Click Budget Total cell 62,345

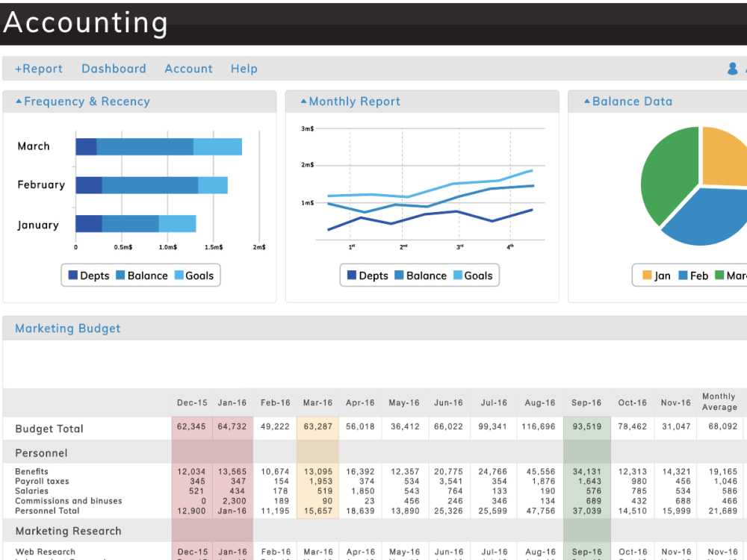(x=191, y=426)
